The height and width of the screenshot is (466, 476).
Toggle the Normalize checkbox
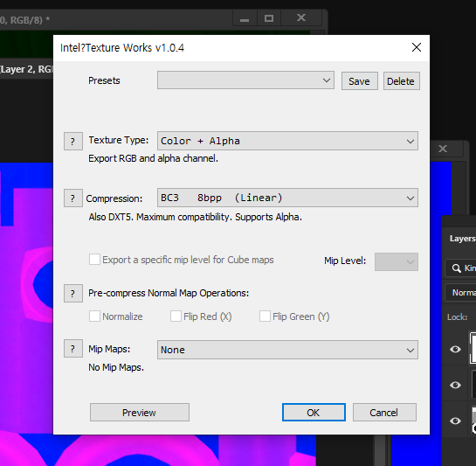pos(94,316)
